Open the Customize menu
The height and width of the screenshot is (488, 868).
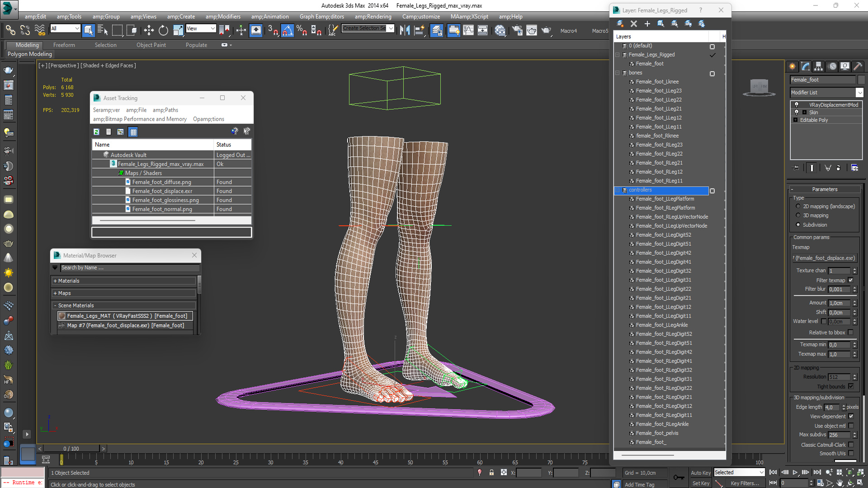pyautogui.click(x=421, y=17)
